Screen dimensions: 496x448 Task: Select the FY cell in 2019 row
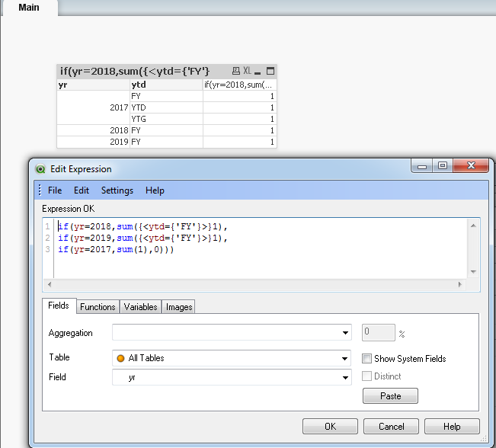(x=166, y=142)
